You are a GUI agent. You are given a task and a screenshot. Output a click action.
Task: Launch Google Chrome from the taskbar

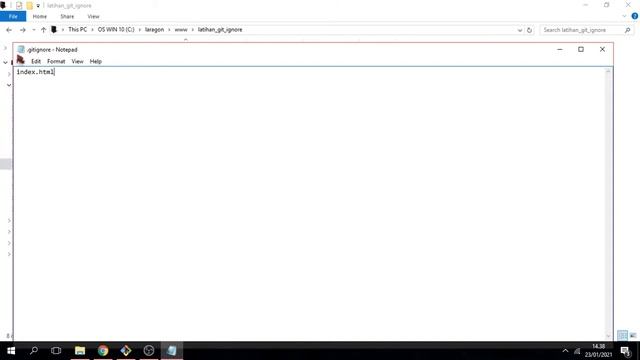[x=103, y=351]
